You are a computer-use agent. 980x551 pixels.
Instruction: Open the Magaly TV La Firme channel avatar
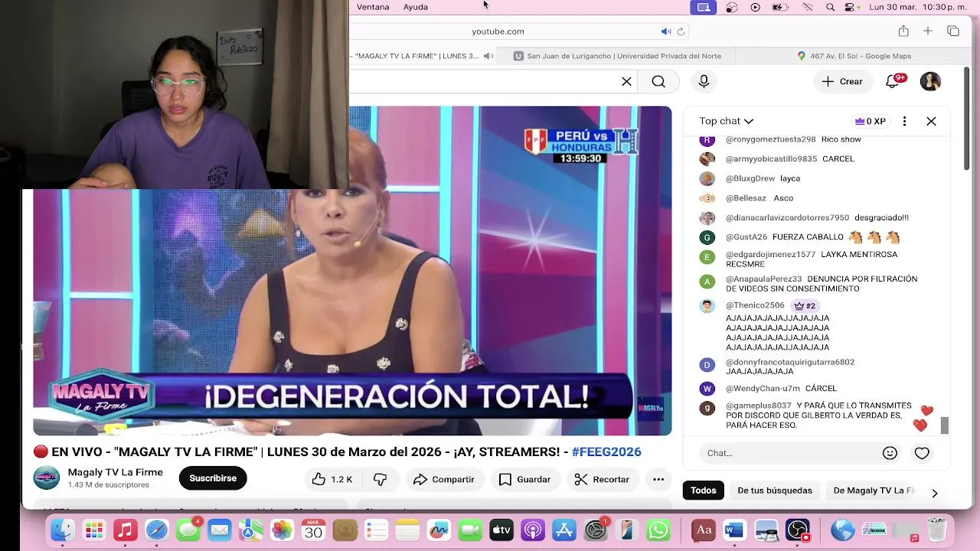click(47, 478)
